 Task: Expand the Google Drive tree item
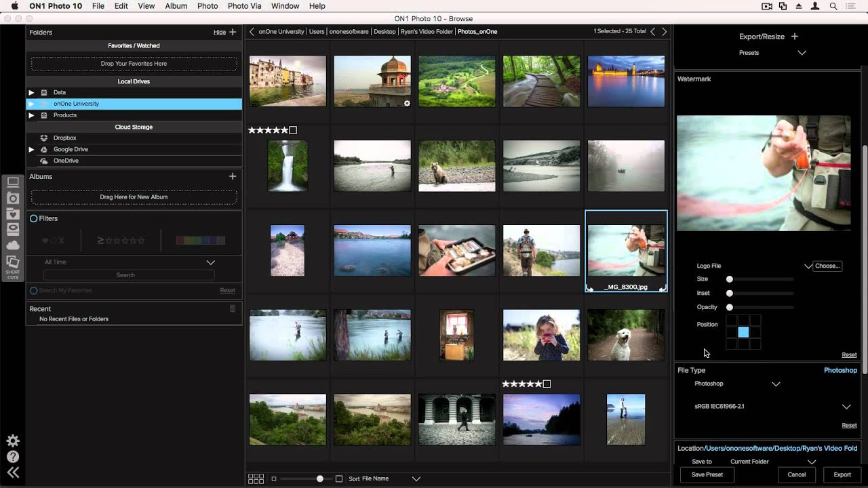coord(31,149)
